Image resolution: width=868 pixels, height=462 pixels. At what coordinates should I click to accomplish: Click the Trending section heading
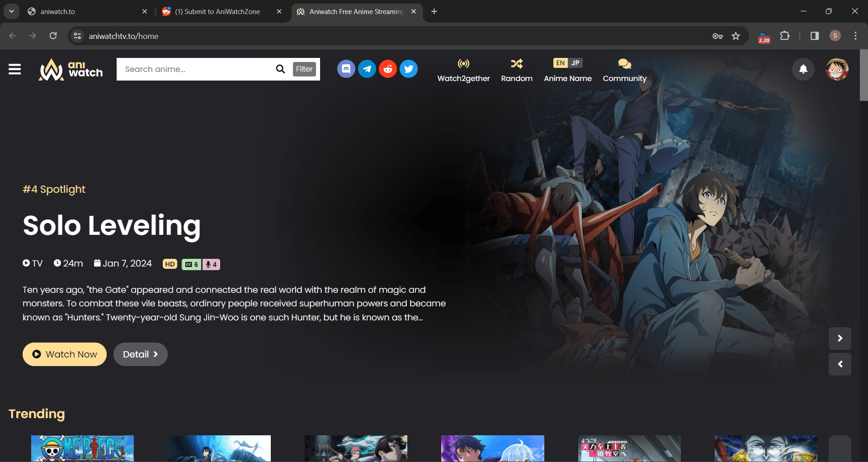click(x=37, y=414)
